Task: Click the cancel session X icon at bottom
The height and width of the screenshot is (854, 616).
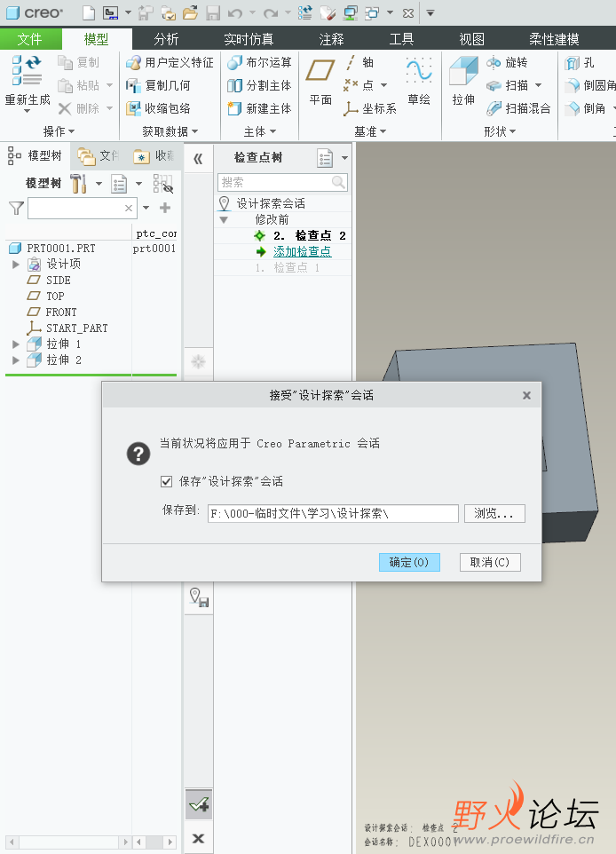Action: point(198,838)
